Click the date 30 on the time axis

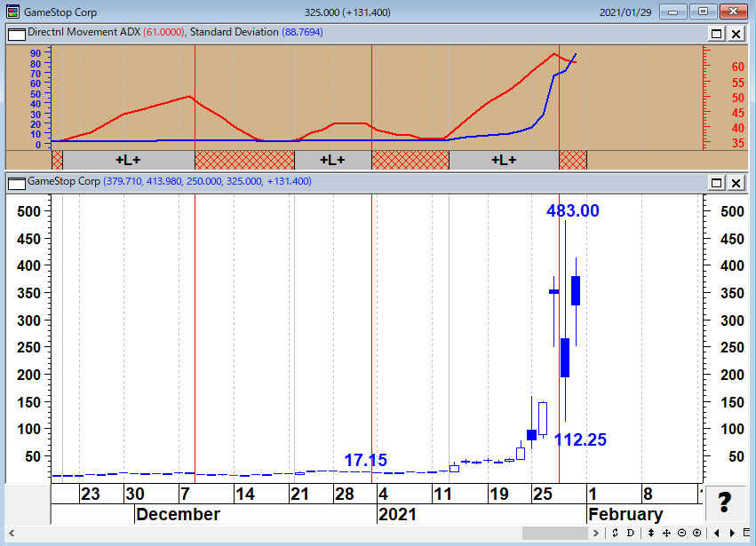pos(134,494)
